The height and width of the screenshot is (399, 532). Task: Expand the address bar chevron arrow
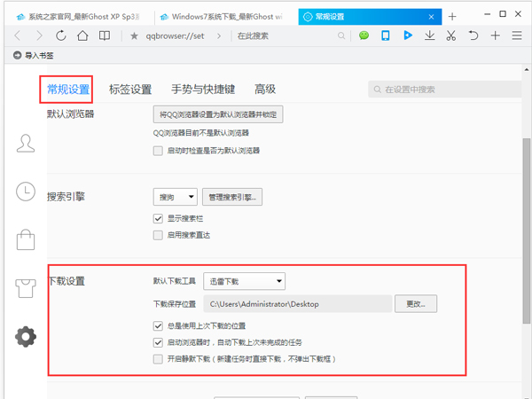[x=219, y=36]
